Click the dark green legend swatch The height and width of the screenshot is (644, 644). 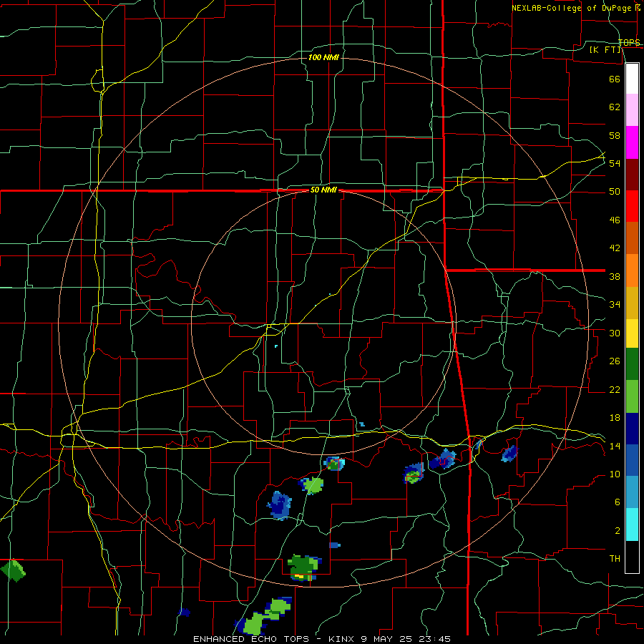pos(632,364)
